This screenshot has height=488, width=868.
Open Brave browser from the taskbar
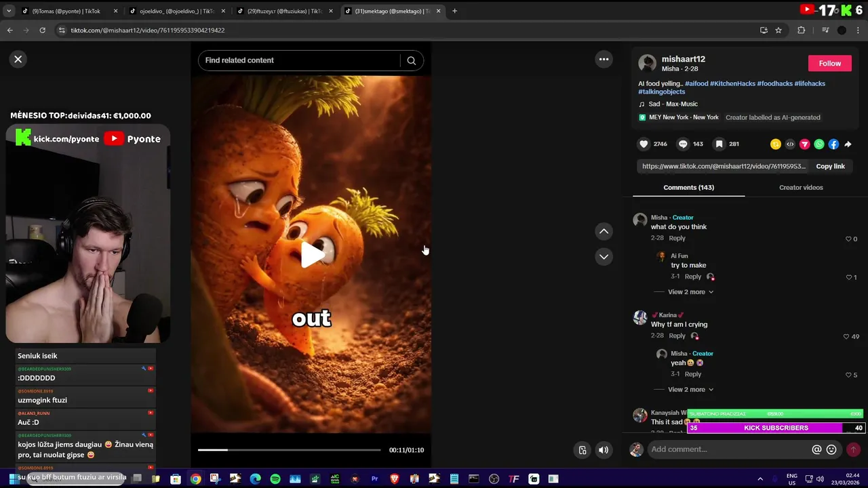coord(394,479)
